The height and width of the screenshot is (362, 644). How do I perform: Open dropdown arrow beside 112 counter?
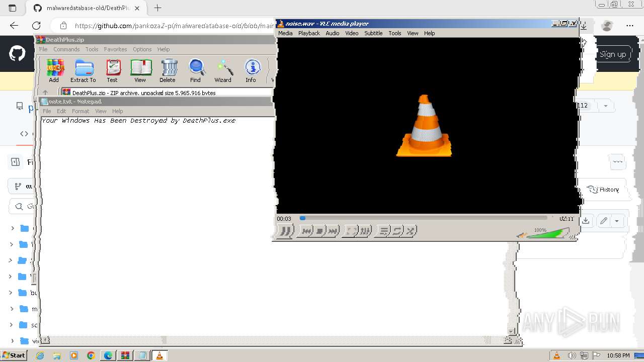606,106
